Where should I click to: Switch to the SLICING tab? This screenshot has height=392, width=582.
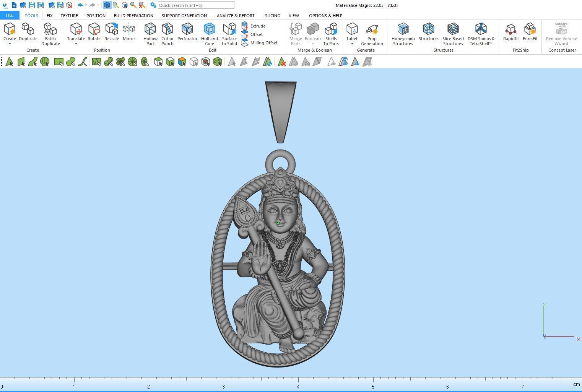tap(272, 16)
